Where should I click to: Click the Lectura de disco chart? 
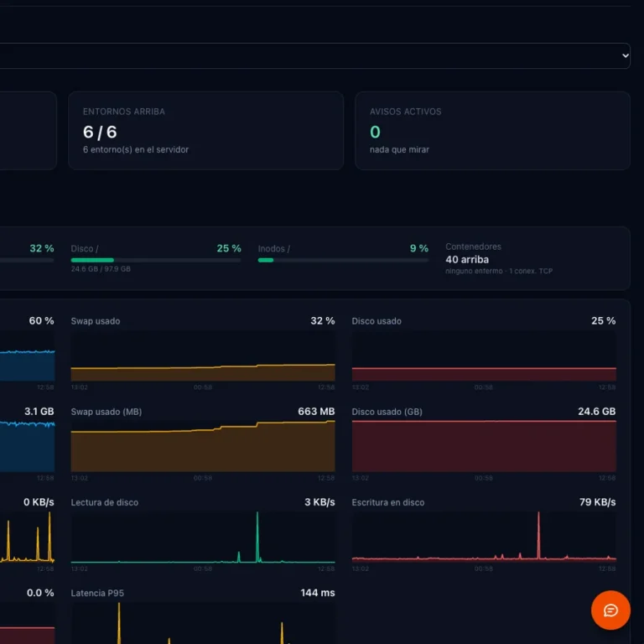pyautogui.click(x=203, y=538)
